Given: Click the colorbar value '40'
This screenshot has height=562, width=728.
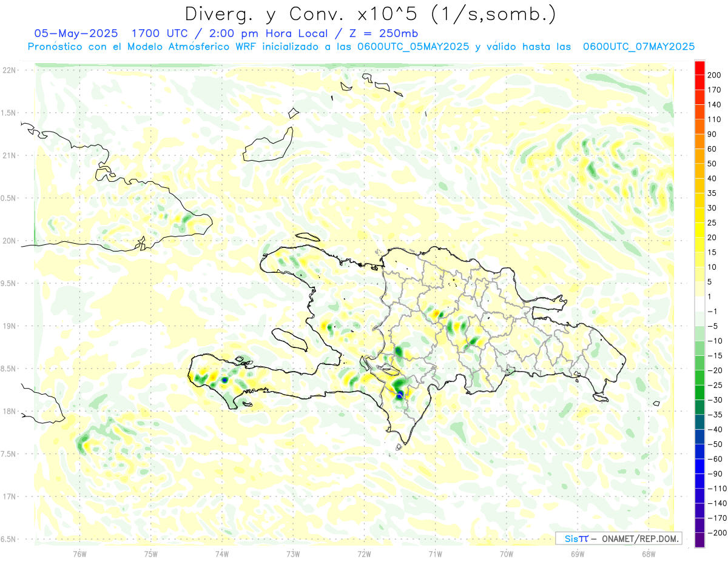Looking at the screenshot, I should pyautogui.click(x=712, y=179).
